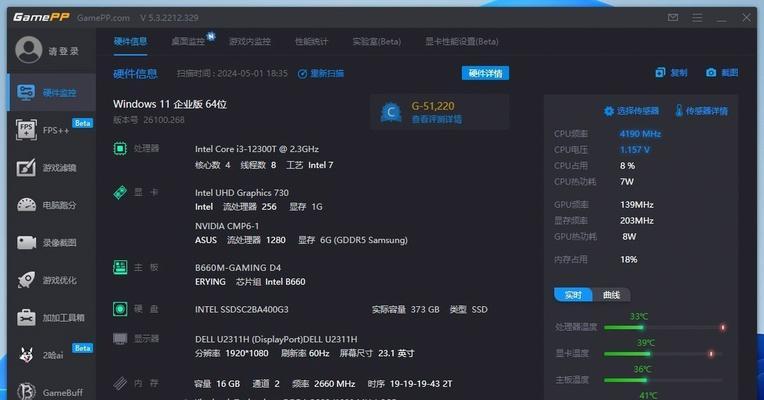
Task: Select the 实时 realtime toggle
Action: click(x=573, y=295)
